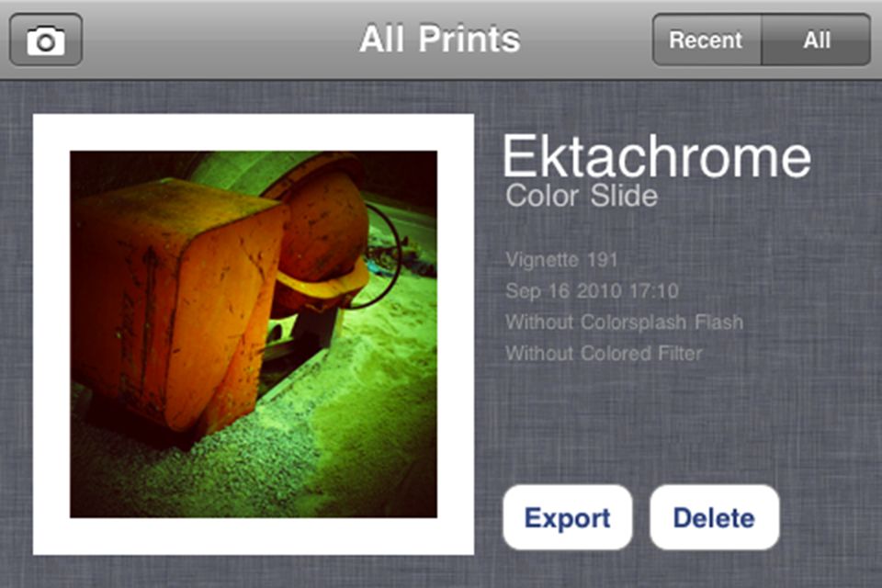Viewport: 882px width, 588px height.
Task: Click the white border of the print
Action: coord(254,132)
